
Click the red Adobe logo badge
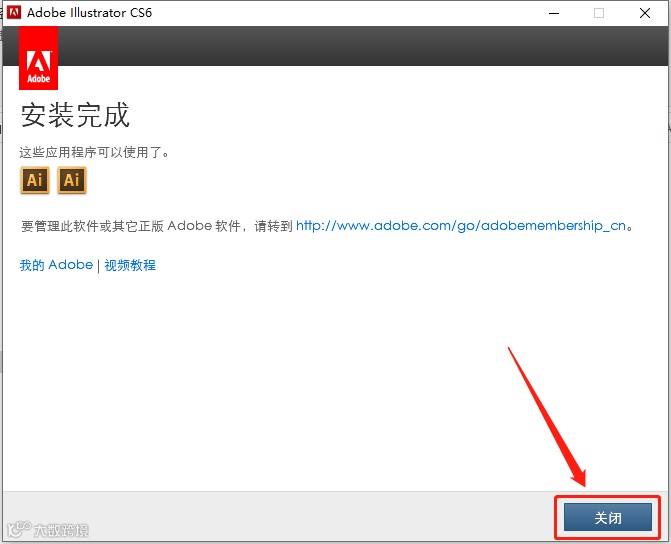tap(39, 58)
